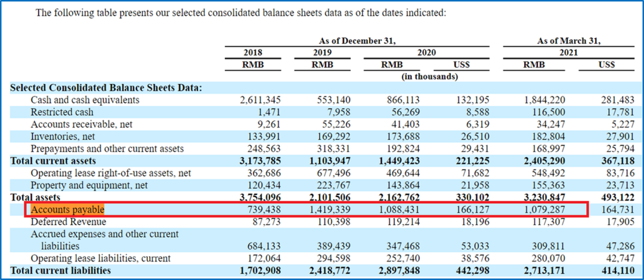Select the 2018 cash value 2,611,345
644x280 pixels.
point(261,100)
